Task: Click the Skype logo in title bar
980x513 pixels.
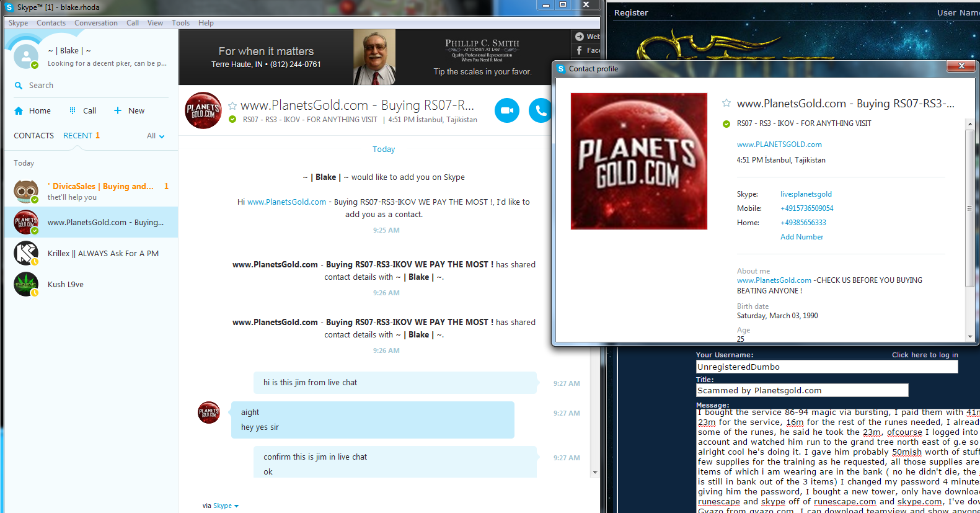Action: coord(9,7)
